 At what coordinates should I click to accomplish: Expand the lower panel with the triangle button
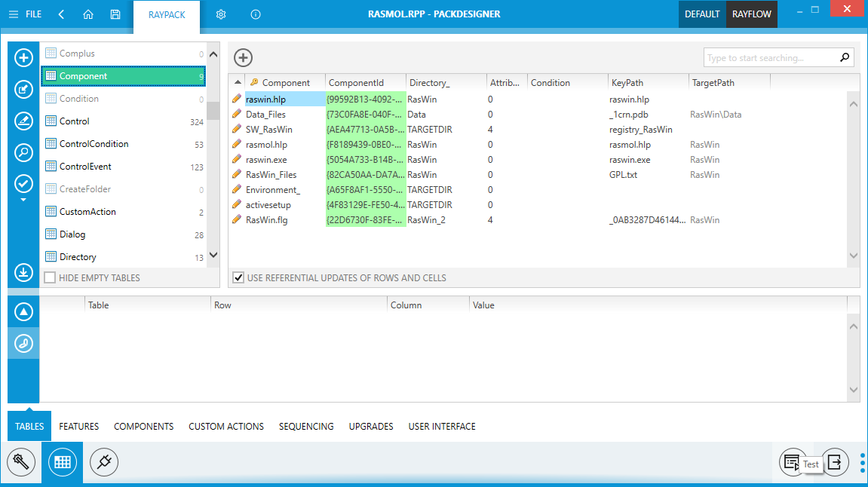click(x=23, y=311)
